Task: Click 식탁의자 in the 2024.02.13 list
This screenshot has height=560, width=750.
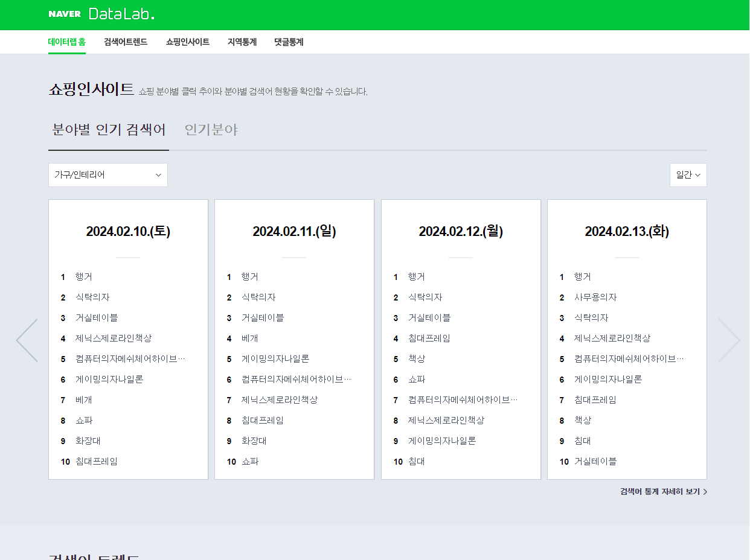Action: click(591, 318)
